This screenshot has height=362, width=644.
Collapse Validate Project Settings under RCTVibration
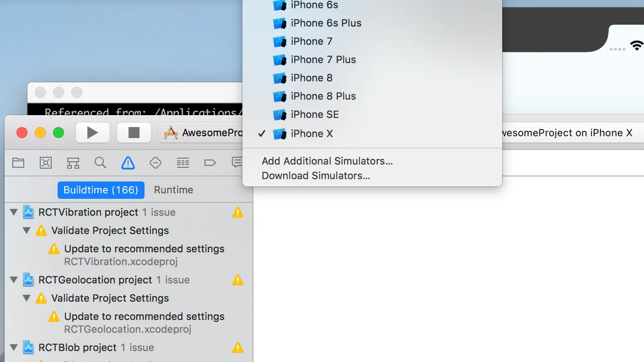pos(27,230)
